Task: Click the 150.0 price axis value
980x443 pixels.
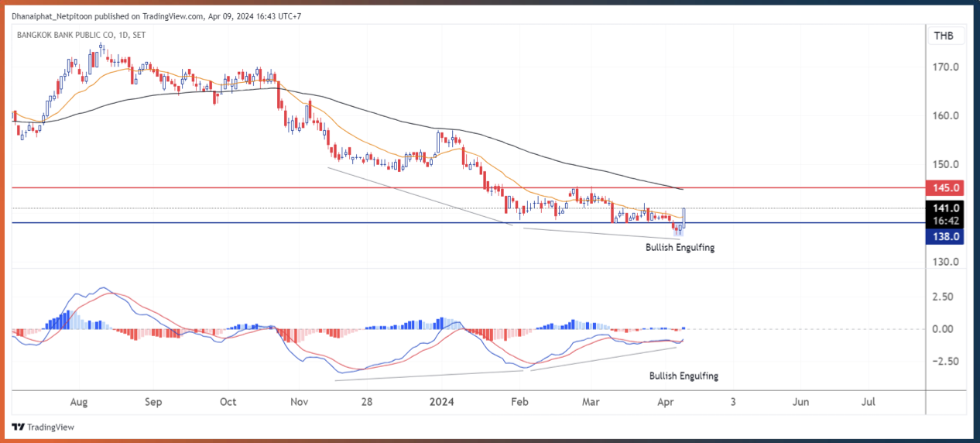Action: [x=947, y=164]
